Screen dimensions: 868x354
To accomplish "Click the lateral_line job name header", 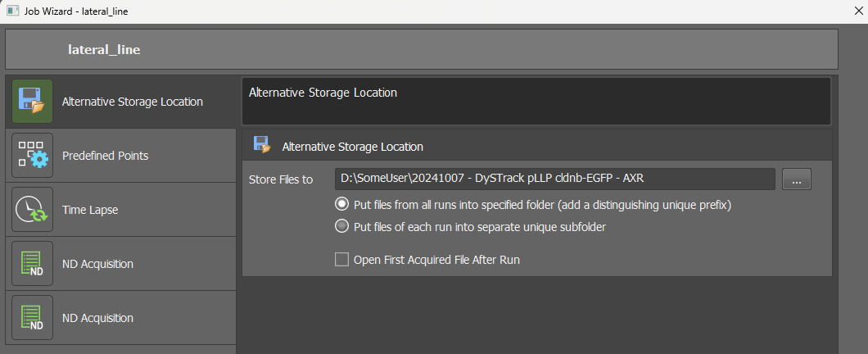I will 104,50.
